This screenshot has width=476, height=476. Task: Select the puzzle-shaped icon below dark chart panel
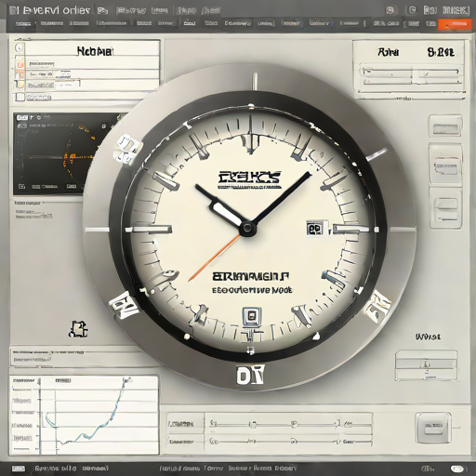(78, 329)
